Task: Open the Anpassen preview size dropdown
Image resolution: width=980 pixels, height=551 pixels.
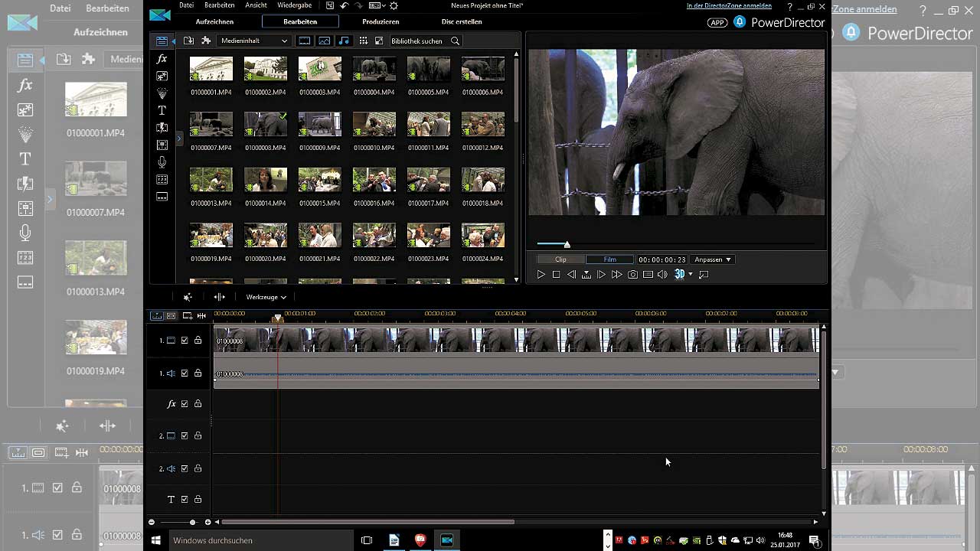Action: point(713,259)
